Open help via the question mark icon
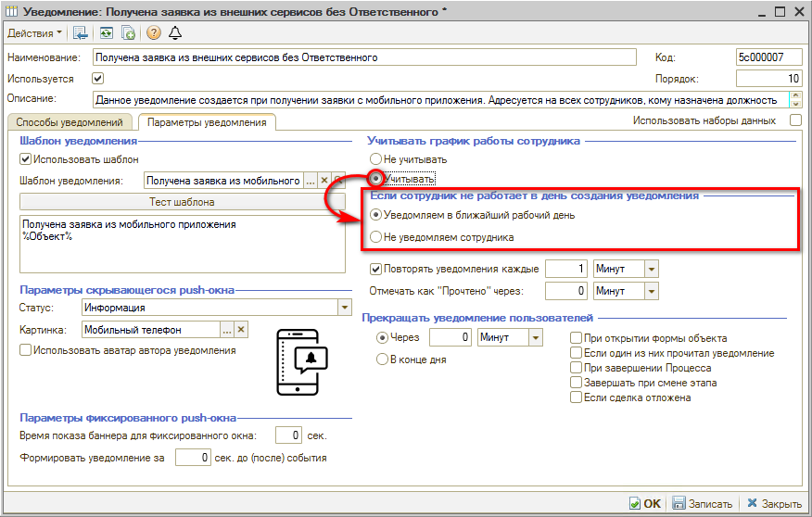Viewport: 812px width, 517px height. [x=153, y=33]
